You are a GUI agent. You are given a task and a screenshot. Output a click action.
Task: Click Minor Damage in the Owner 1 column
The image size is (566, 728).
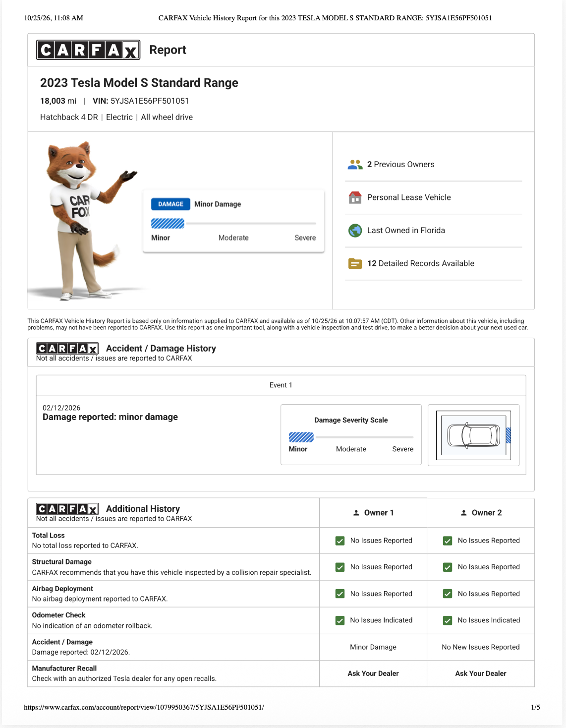coord(373,647)
